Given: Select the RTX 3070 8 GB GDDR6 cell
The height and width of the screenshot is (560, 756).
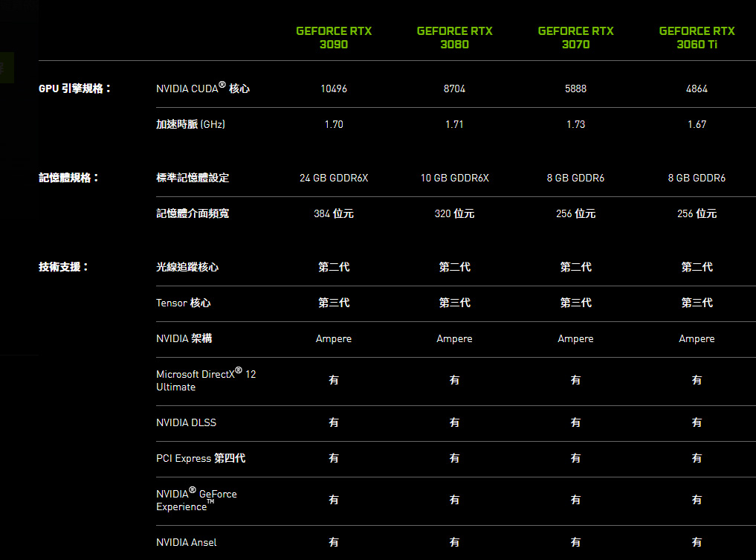Looking at the screenshot, I should [575, 178].
